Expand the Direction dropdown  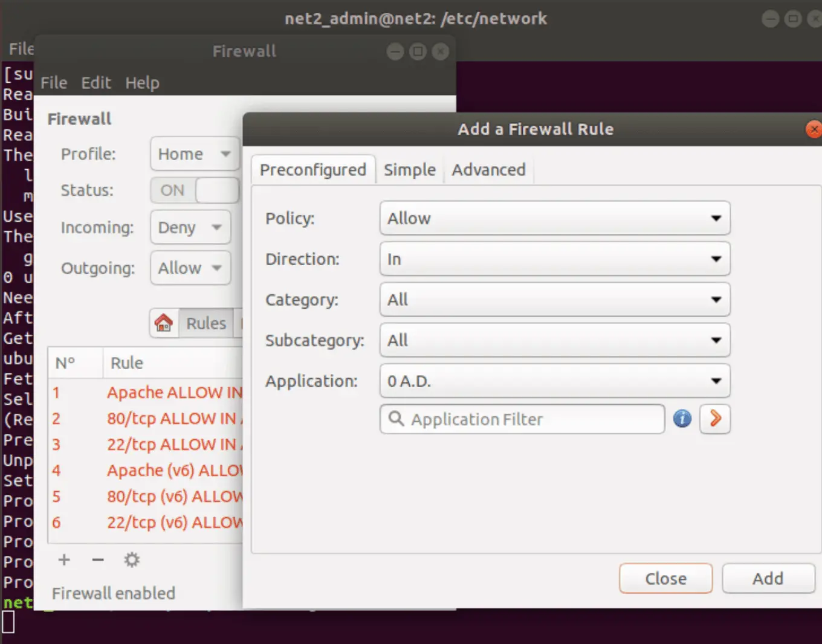pyautogui.click(x=555, y=259)
